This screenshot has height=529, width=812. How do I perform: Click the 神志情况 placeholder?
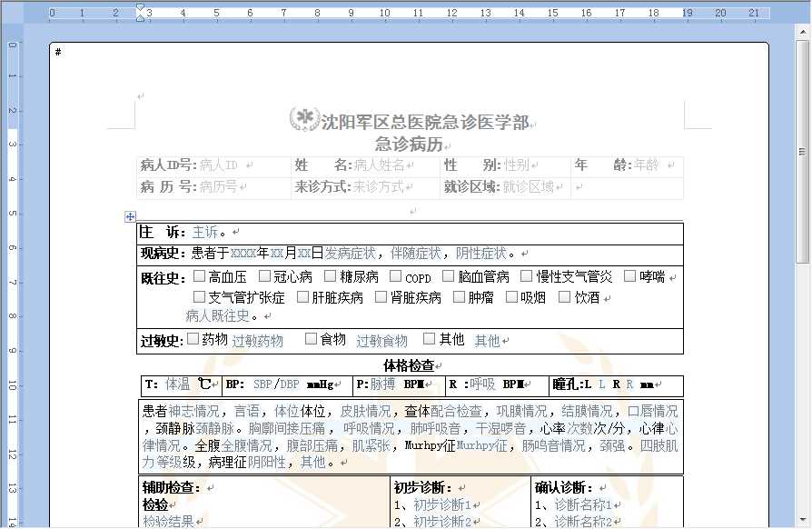193,412
